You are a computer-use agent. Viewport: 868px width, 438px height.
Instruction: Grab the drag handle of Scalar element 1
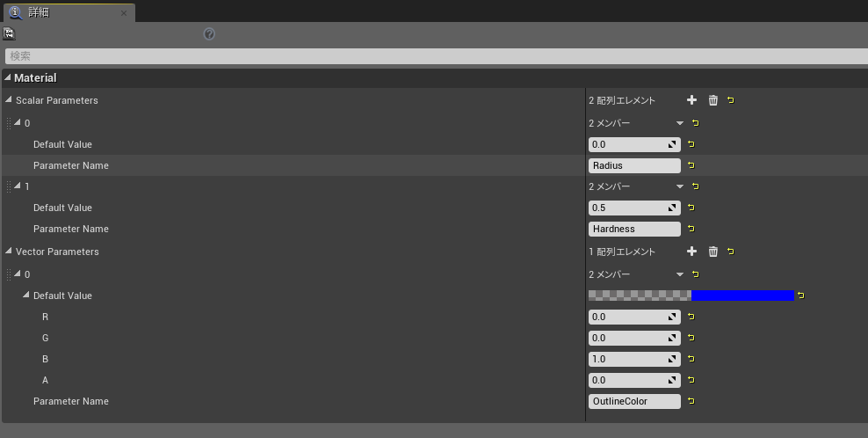8,186
